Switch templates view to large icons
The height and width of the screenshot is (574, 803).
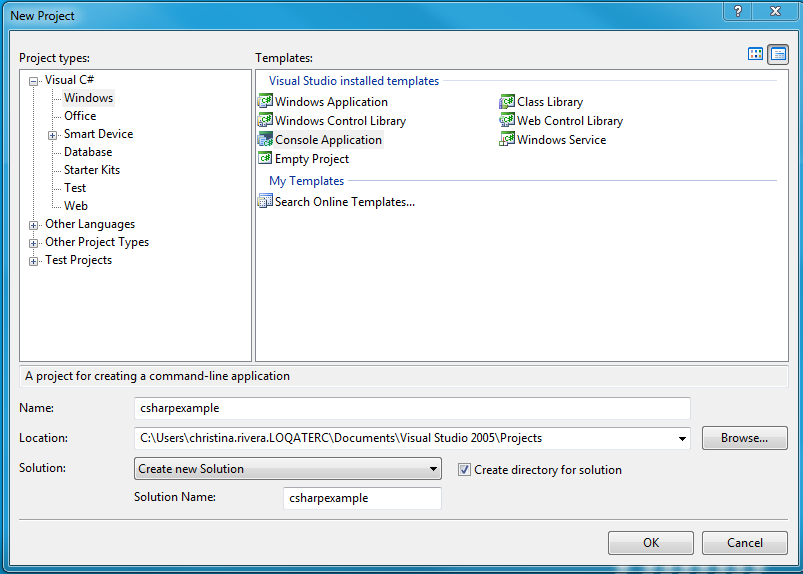[x=755, y=54]
